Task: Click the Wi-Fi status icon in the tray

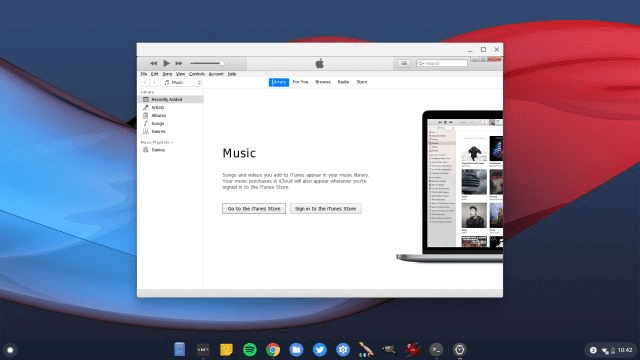Action: [x=605, y=351]
